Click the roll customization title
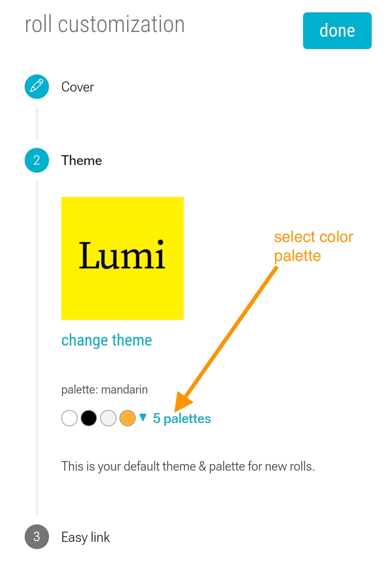 click(x=105, y=24)
